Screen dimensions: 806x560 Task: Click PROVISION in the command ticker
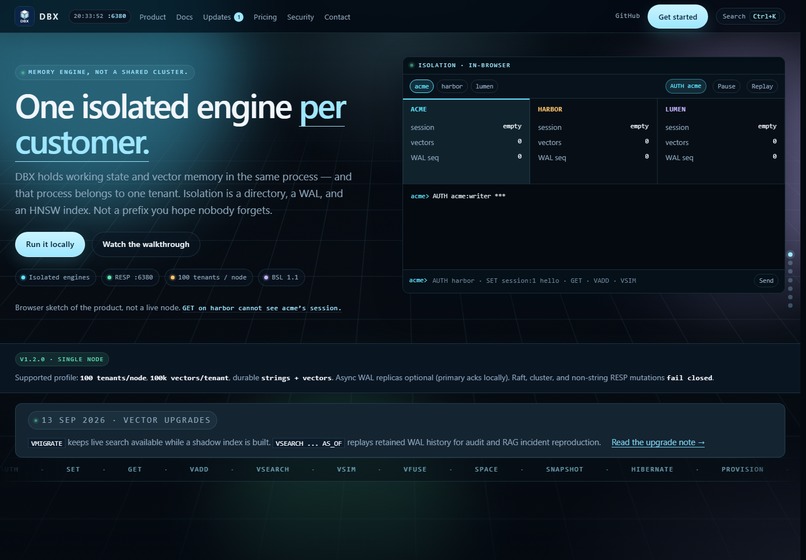click(742, 469)
